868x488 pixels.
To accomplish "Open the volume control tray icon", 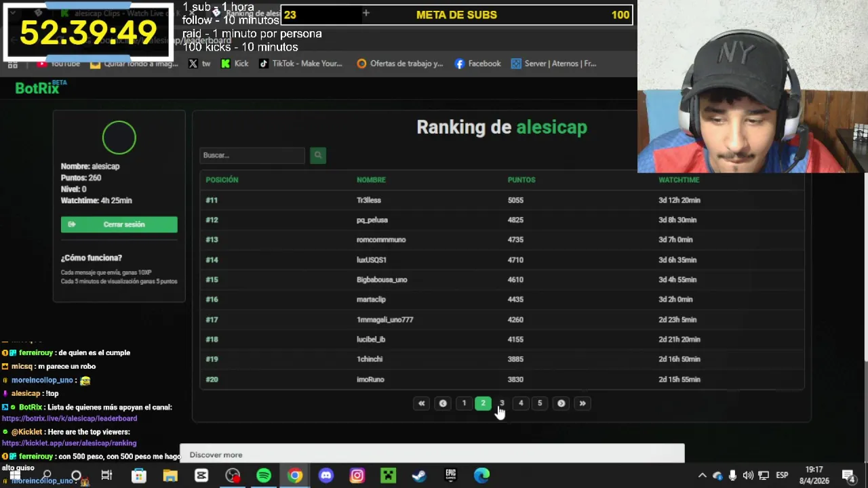I will coord(748,475).
